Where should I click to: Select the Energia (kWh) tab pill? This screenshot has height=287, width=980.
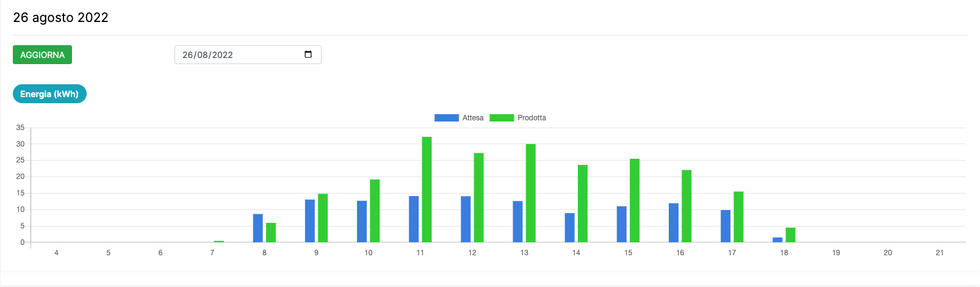pyautogui.click(x=49, y=94)
